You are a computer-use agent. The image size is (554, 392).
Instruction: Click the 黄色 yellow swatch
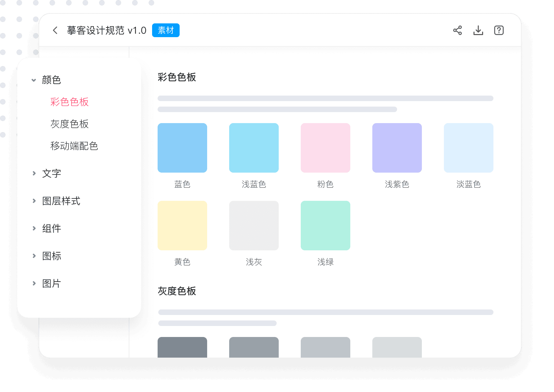[182, 226]
